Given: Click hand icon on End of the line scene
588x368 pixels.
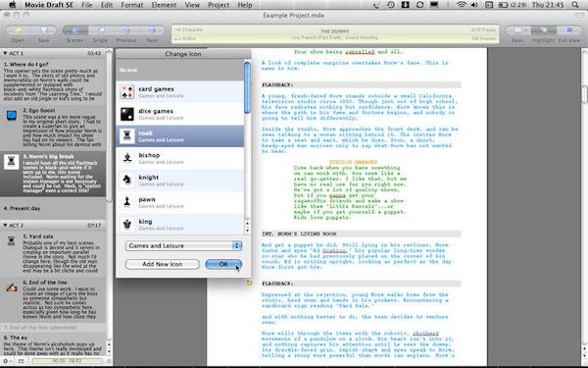Looking at the screenshot, I should click(12, 288).
